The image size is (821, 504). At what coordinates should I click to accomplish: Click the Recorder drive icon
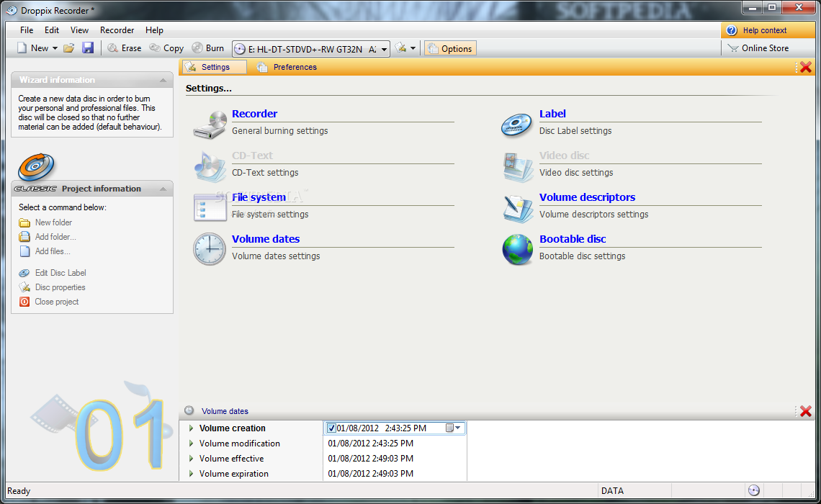pos(210,125)
